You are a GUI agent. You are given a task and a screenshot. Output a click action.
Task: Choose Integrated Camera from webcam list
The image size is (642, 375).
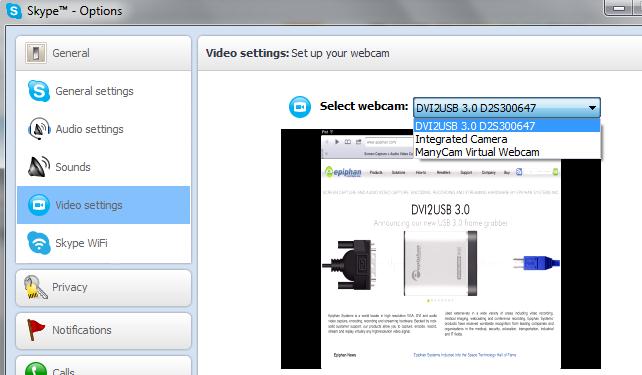coord(507,139)
